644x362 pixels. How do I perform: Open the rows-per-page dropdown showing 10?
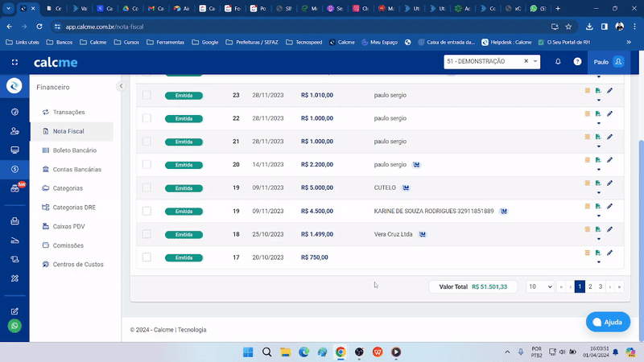(539, 286)
